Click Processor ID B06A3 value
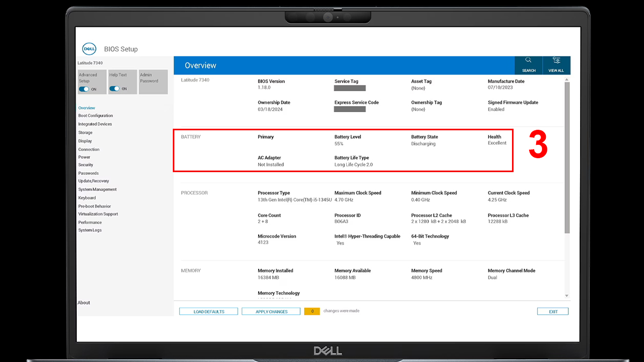This screenshot has height=362, width=644. pos(341,221)
